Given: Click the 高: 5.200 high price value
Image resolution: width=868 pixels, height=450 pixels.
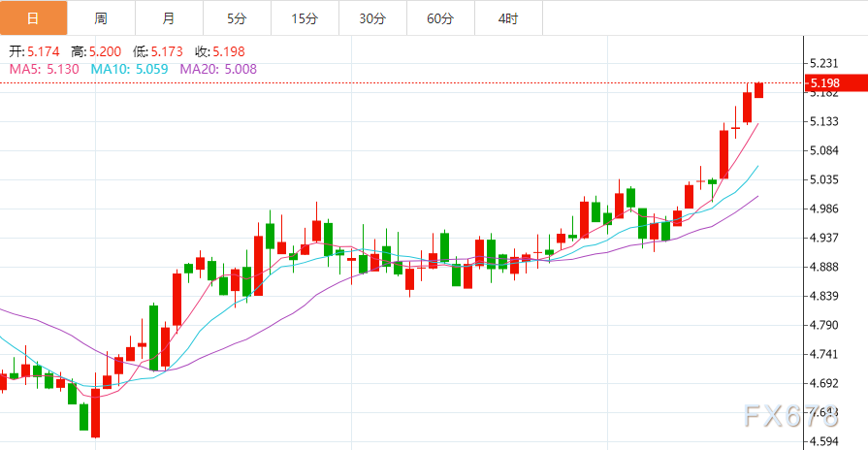Looking at the screenshot, I should 96,51.
